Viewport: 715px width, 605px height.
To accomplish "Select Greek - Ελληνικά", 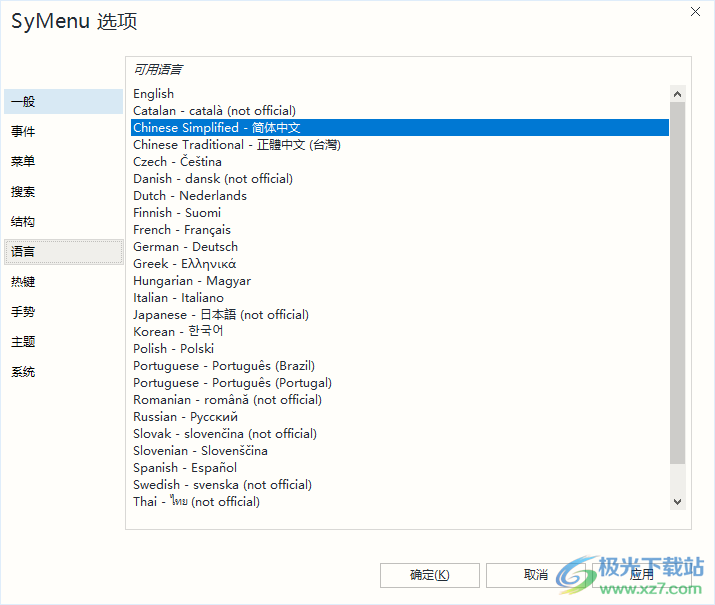I will pos(400,264).
